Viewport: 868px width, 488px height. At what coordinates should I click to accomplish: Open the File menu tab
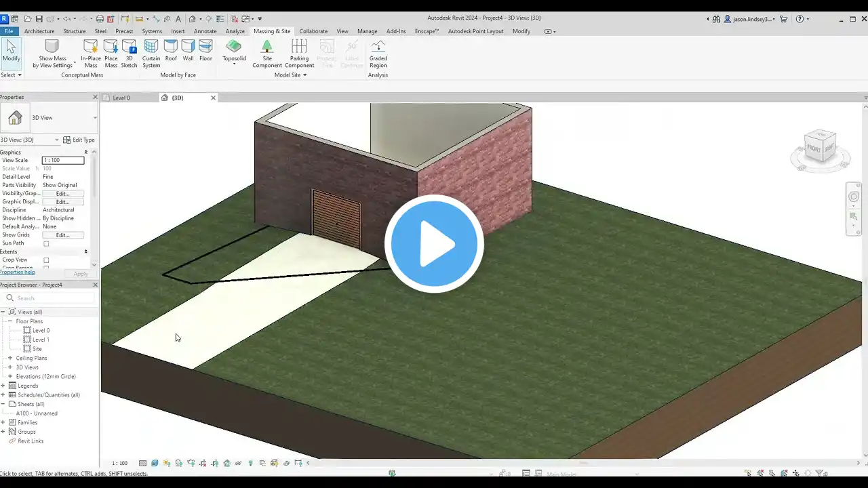(9, 31)
